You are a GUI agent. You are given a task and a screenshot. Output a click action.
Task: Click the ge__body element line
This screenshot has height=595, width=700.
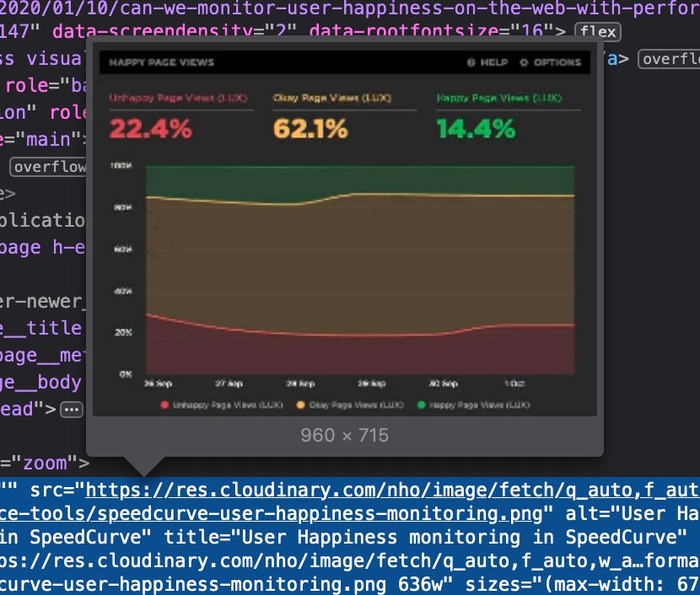point(41,383)
